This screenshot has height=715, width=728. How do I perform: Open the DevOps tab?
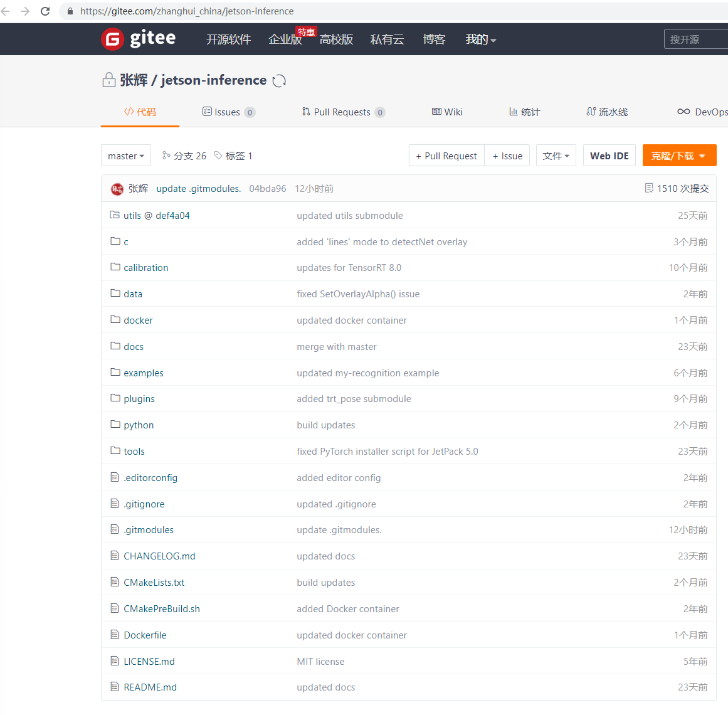click(x=702, y=112)
